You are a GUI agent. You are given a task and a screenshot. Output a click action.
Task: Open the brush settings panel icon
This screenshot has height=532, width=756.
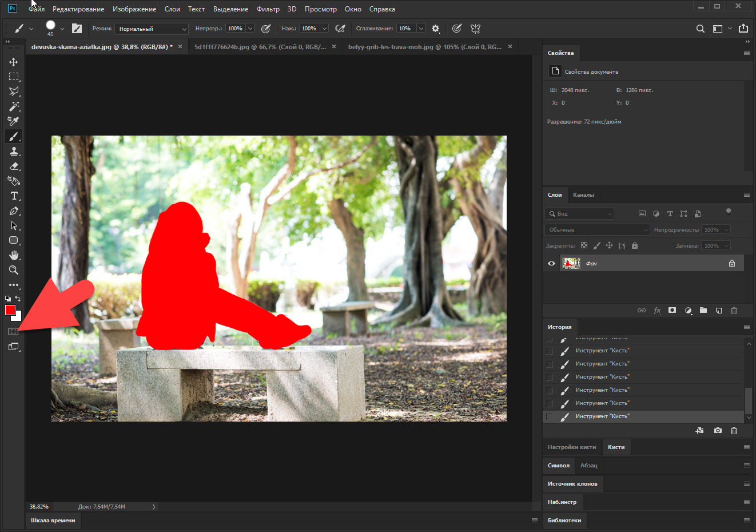tap(77, 29)
